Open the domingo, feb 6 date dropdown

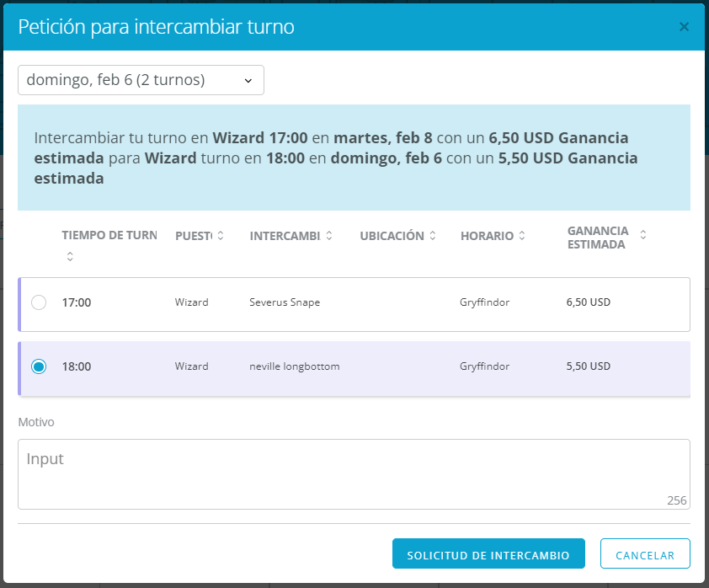[x=141, y=80]
